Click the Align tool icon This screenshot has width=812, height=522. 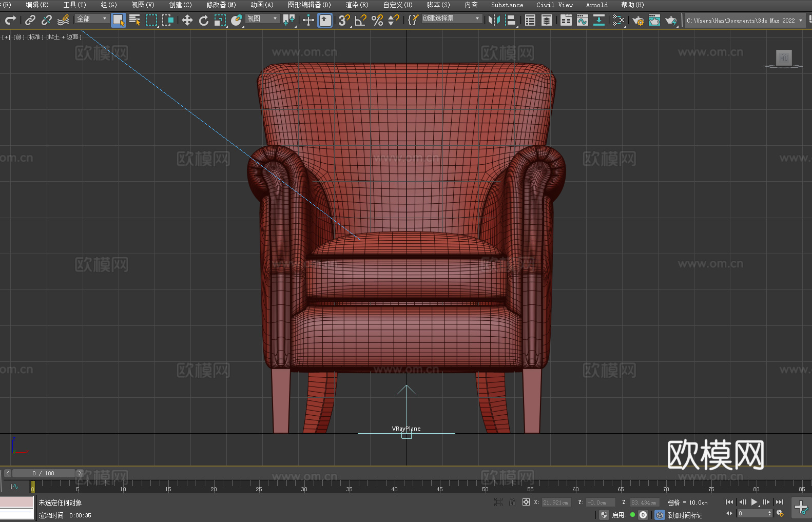click(x=511, y=20)
